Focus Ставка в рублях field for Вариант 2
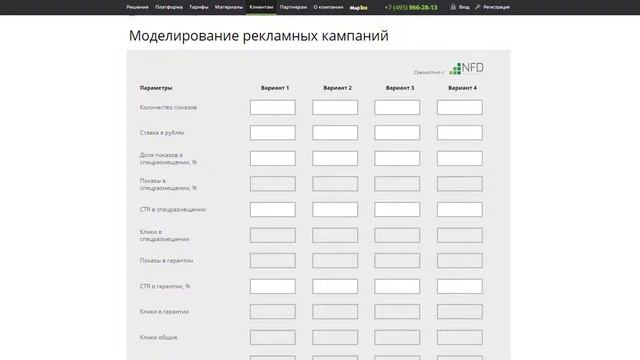This screenshot has height=360, width=640. point(335,133)
